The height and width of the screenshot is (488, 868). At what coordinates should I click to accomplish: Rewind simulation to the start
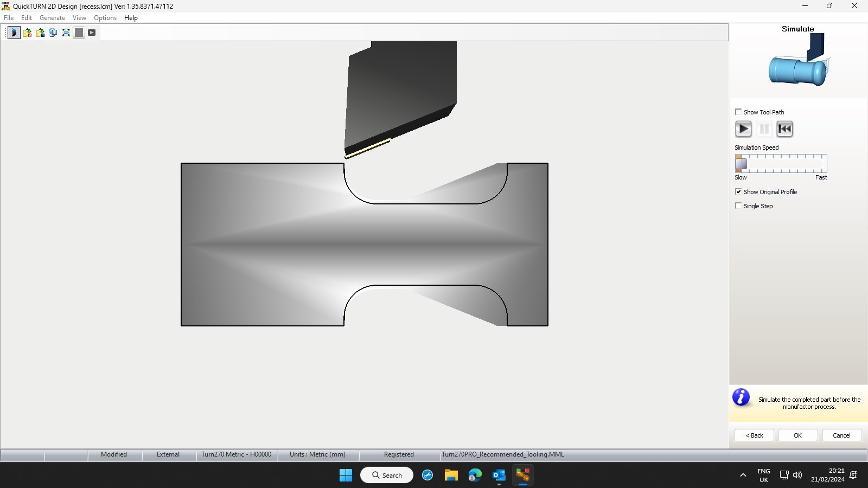pos(784,129)
